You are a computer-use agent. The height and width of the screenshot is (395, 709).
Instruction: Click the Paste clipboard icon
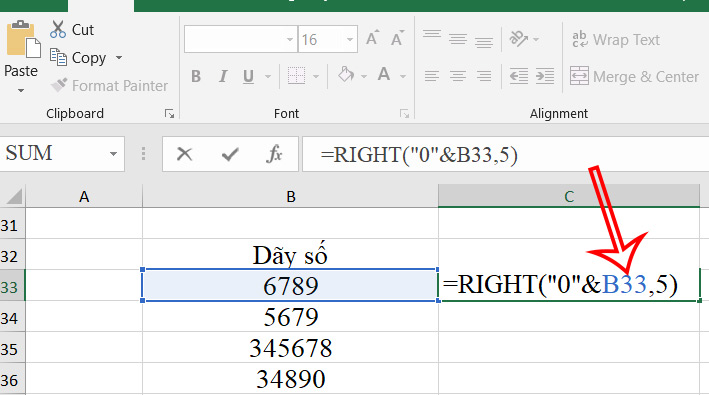[23, 39]
